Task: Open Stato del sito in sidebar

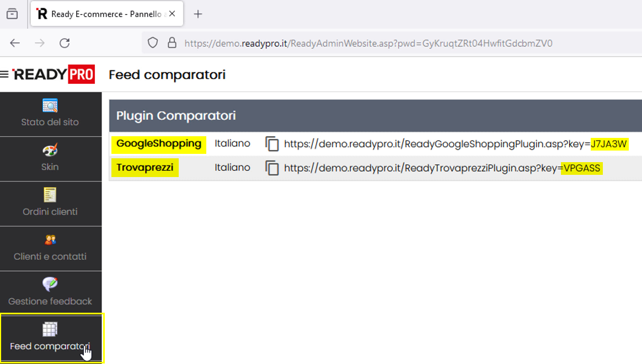Action: pyautogui.click(x=51, y=114)
